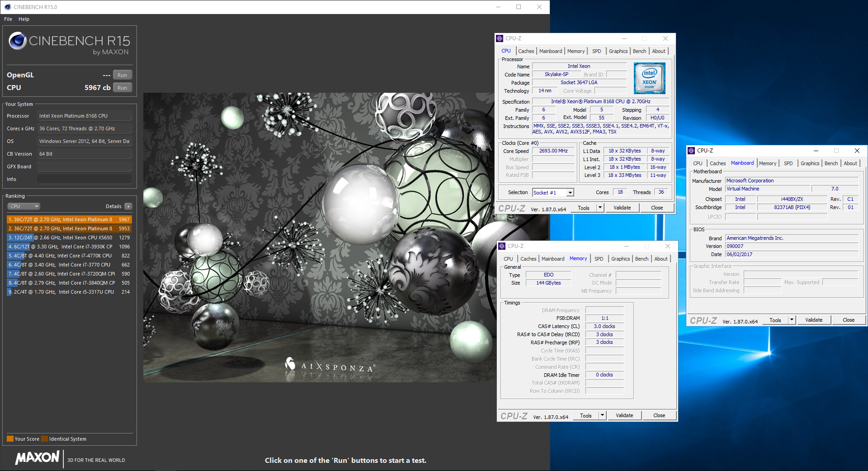Open About tab in top CPU-Z window
The width and height of the screenshot is (868, 471).
659,51
